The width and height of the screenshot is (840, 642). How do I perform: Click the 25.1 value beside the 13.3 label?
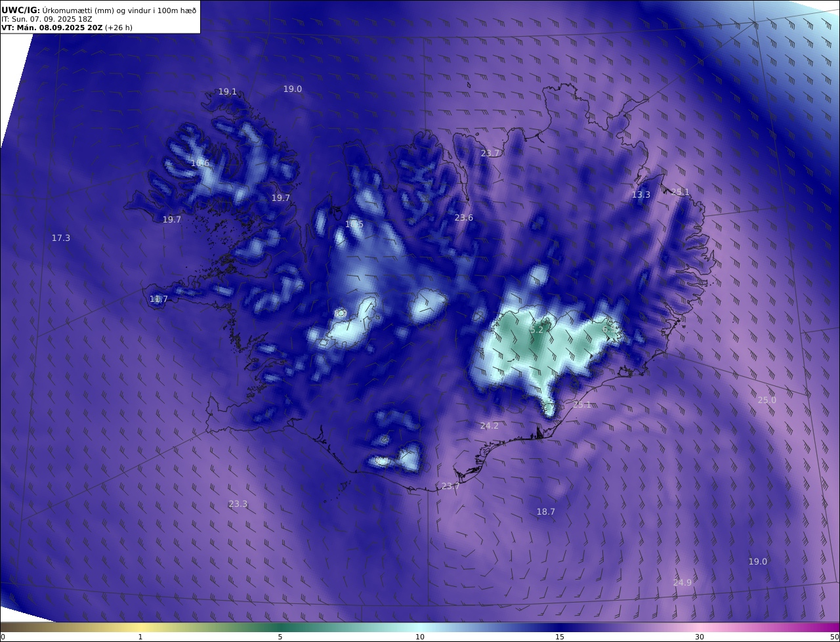[x=681, y=192]
